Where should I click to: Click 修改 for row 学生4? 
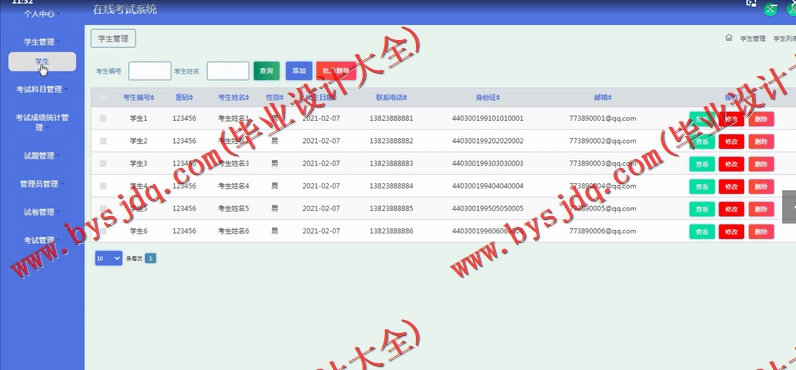[x=731, y=186]
